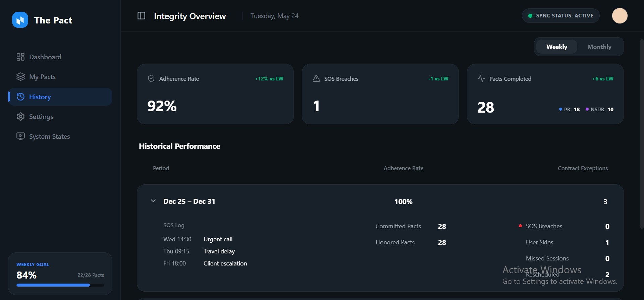Click the green sync status dot
644x300 pixels.
click(530, 16)
